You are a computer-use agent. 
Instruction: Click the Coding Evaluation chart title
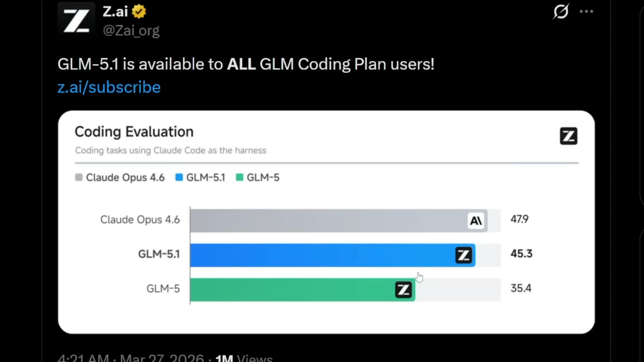134,132
